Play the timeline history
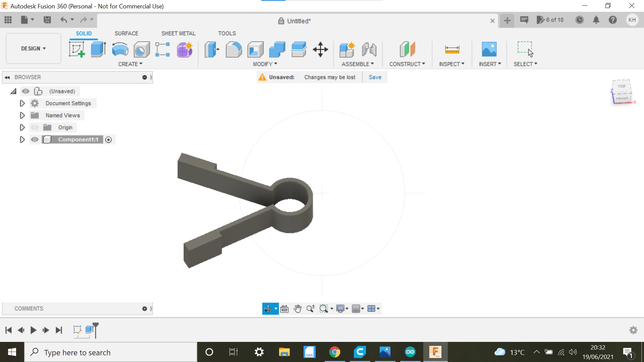 pyautogui.click(x=33, y=330)
